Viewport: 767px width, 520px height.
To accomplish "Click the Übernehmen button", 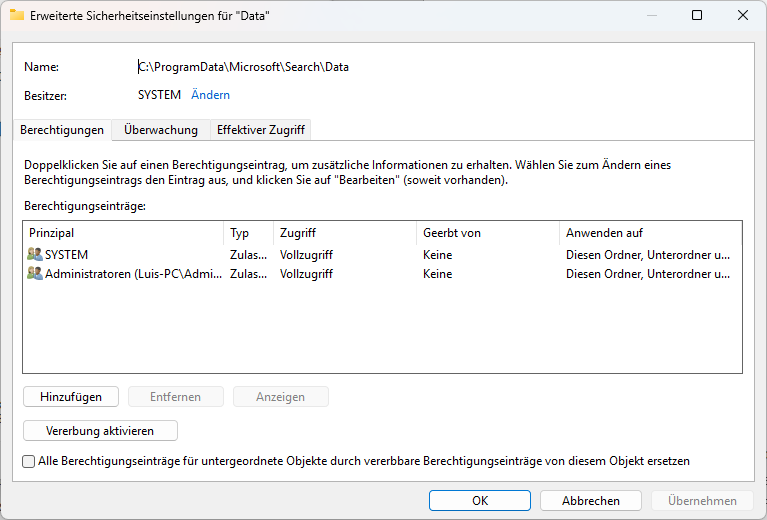I will point(702,500).
